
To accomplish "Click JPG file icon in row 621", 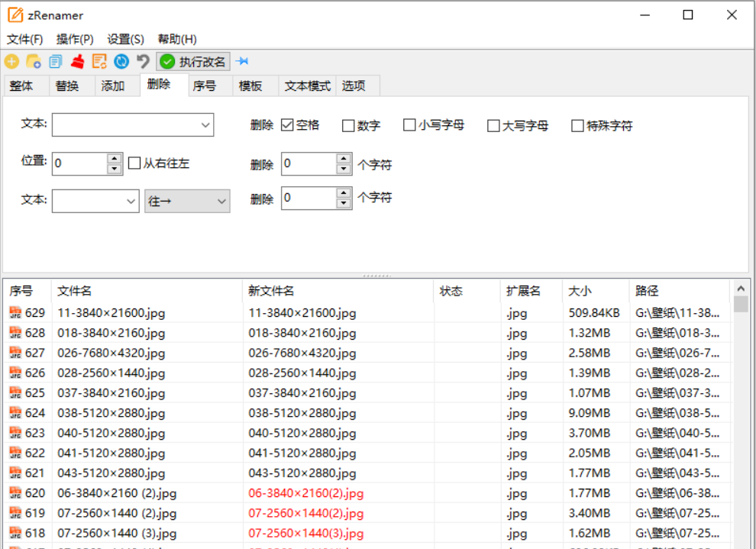I will [x=15, y=473].
